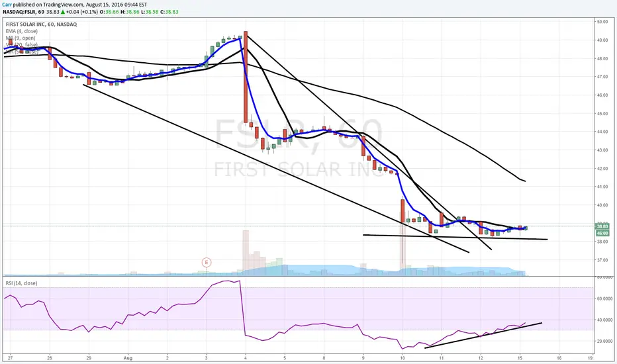This screenshot has height=364, width=617.
Task: Click the '+0.04 (+0.1%)' change text
Action: pyautogui.click(x=82, y=12)
